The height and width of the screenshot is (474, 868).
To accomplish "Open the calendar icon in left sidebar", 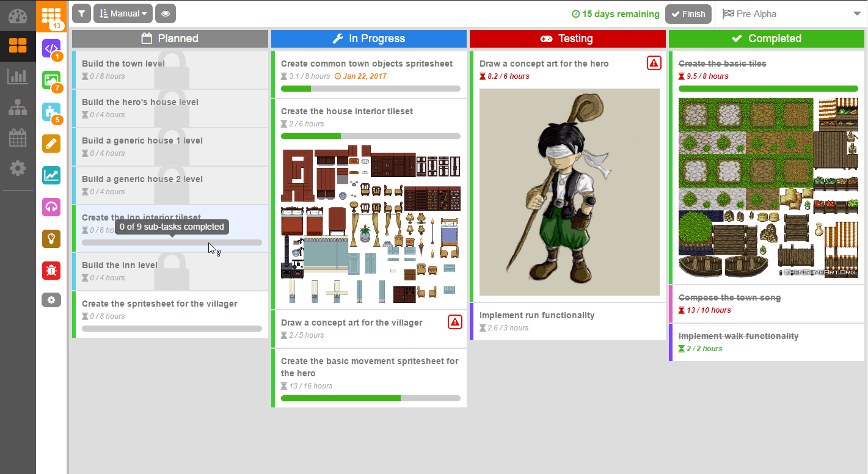I will click(18, 138).
